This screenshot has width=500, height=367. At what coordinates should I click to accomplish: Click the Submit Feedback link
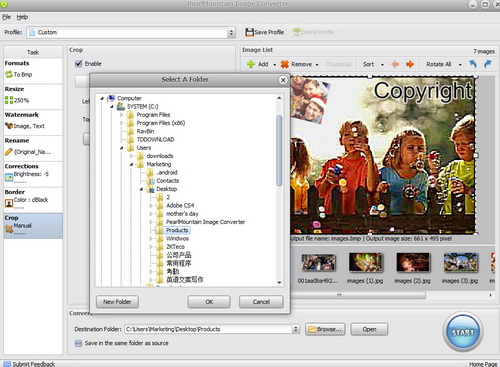coord(34,364)
